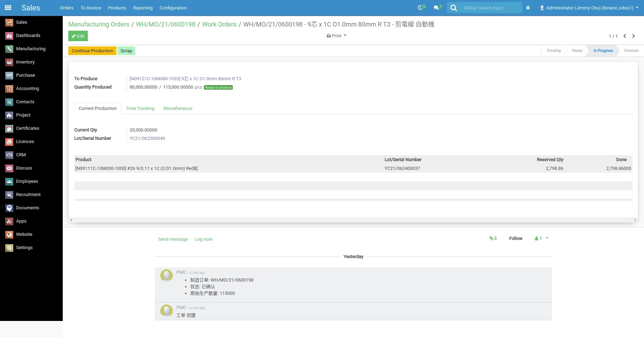Open the CRM handshake icon
This screenshot has width=644, height=337.
click(x=9, y=155)
